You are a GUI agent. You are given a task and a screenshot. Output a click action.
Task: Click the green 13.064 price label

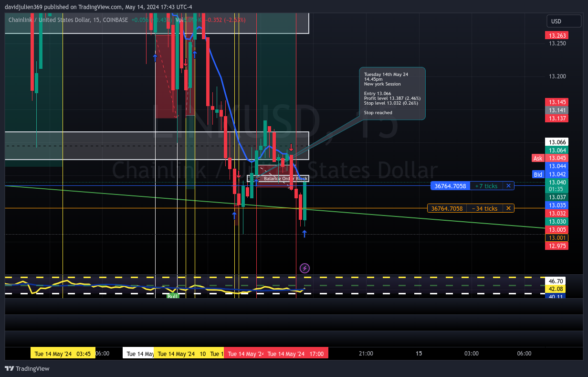tap(556, 150)
